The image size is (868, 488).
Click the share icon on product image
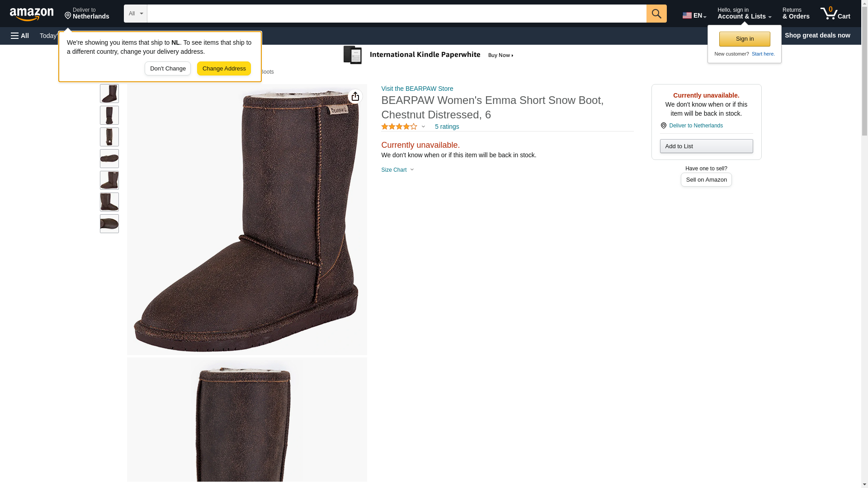(355, 96)
